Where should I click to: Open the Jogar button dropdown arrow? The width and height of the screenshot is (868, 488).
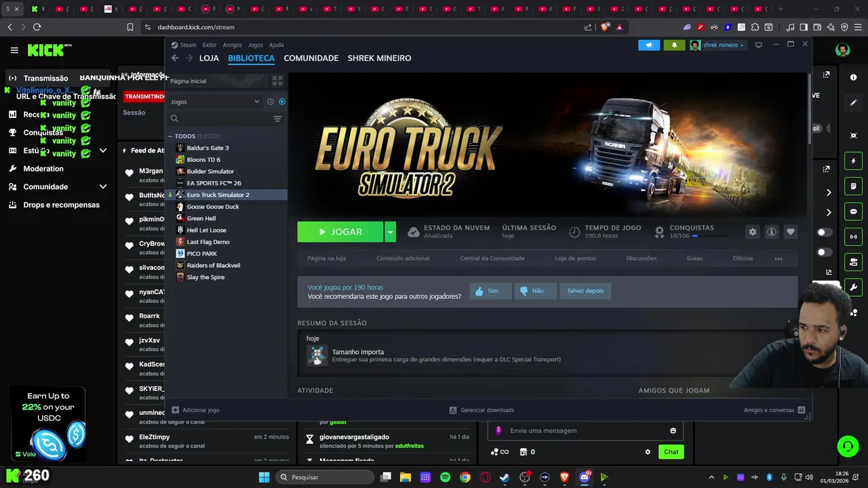point(390,232)
